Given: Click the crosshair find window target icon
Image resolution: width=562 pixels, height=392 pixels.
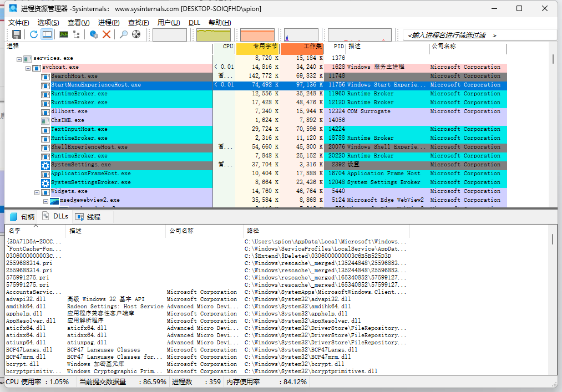Looking at the screenshot, I should 136,34.
